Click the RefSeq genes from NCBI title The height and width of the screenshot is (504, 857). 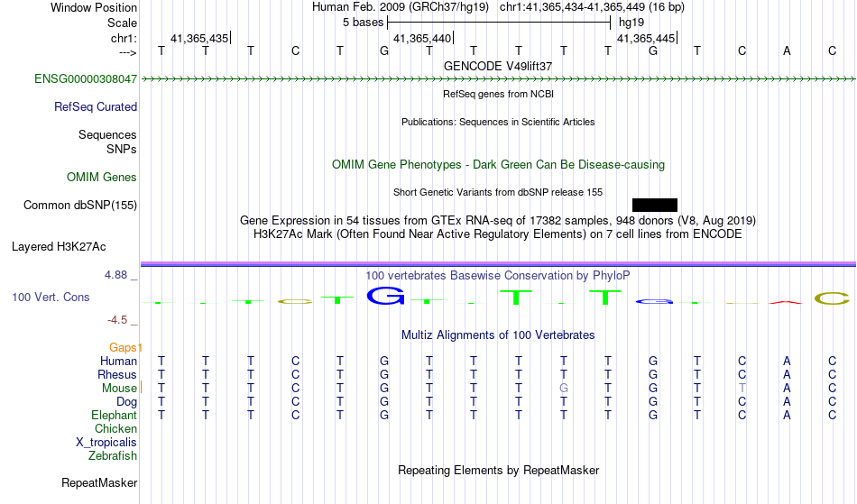(x=499, y=94)
